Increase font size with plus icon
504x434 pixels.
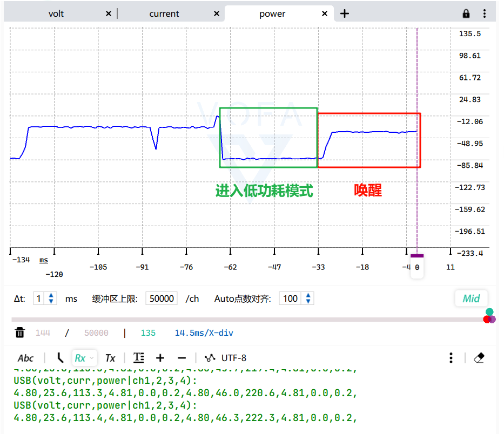tap(160, 358)
